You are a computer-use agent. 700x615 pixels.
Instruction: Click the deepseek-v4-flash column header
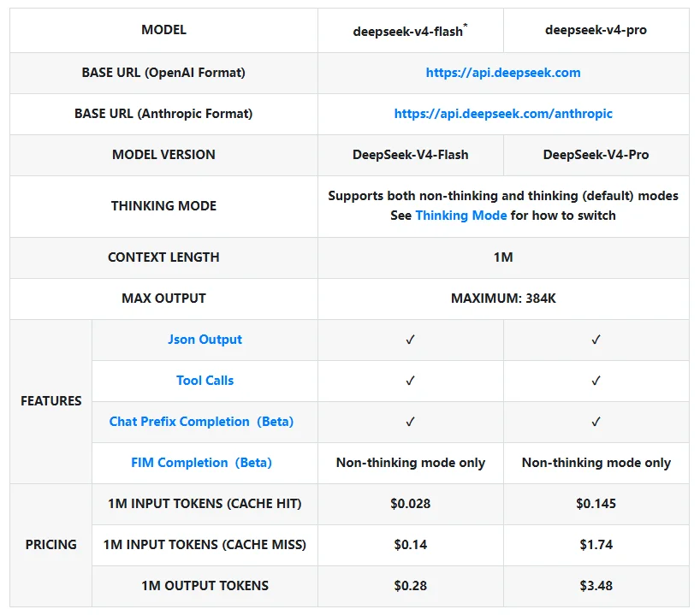point(410,31)
